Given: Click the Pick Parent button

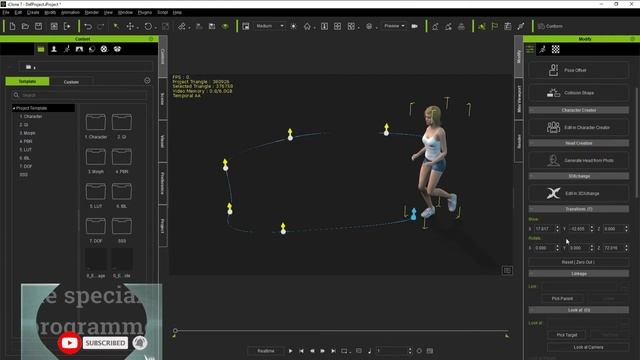Looking at the screenshot, I should point(562,298).
